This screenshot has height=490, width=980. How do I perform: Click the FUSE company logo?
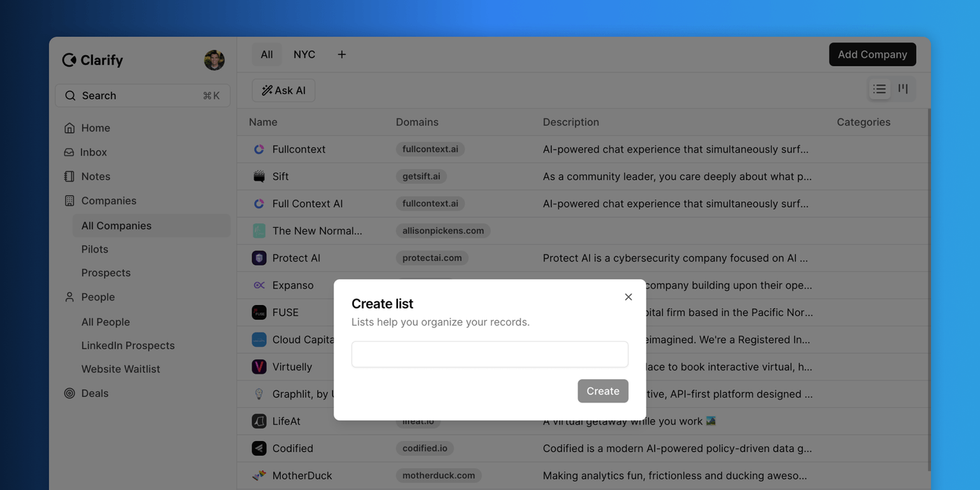pyautogui.click(x=259, y=313)
